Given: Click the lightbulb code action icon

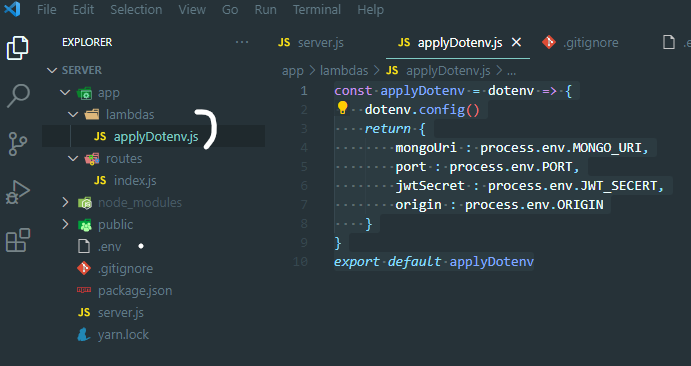Looking at the screenshot, I should [x=342, y=107].
